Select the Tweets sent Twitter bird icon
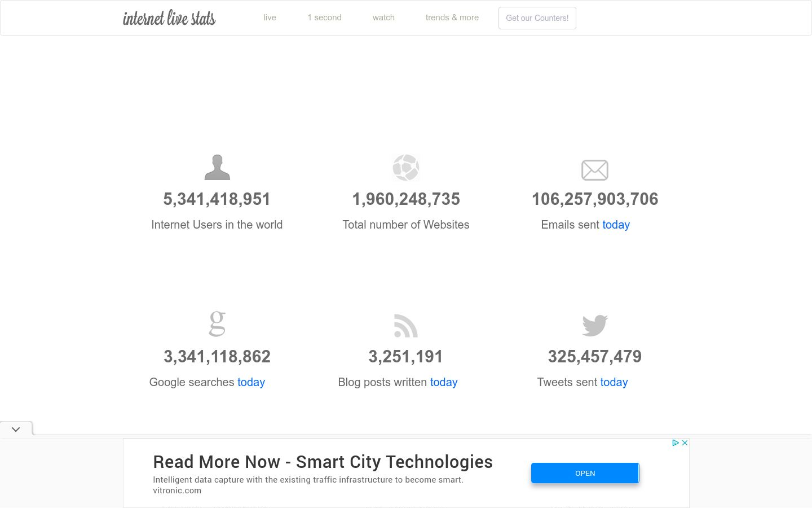Screen dimensions: 812x508 point(594,325)
